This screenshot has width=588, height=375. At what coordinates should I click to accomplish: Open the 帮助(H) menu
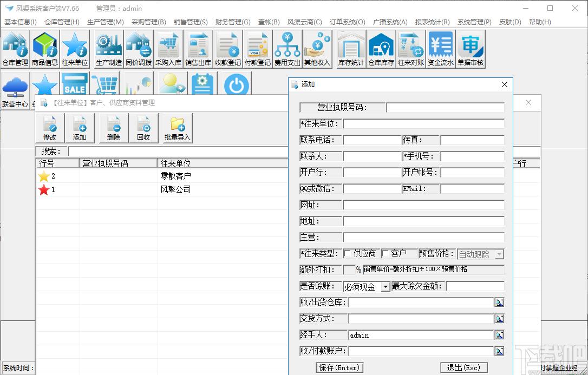[x=540, y=22]
